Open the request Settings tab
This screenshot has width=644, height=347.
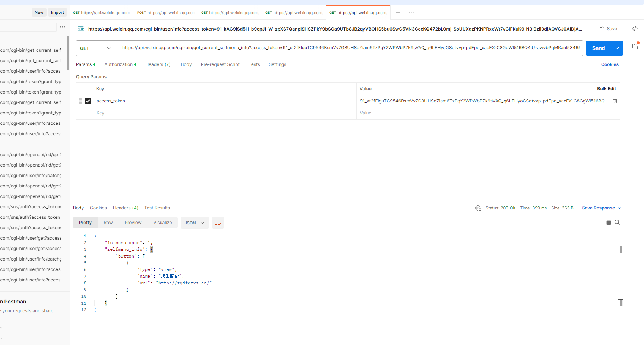coord(278,64)
